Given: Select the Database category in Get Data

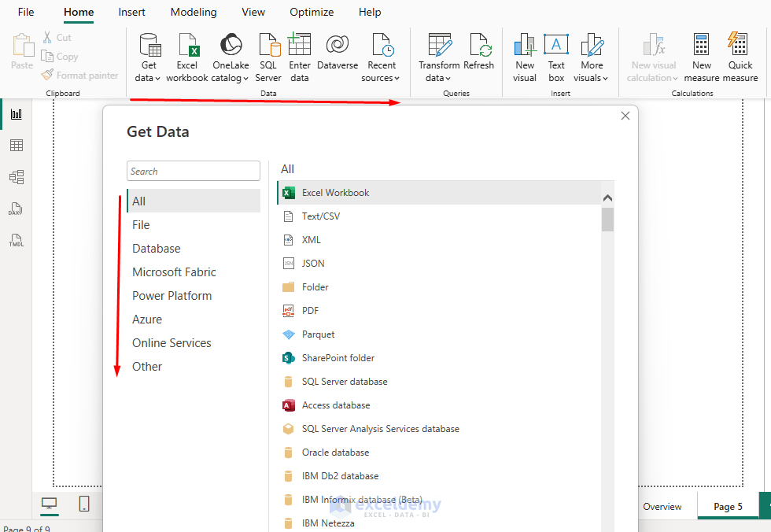Looking at the screenshot, I should (x=156, y=248).
